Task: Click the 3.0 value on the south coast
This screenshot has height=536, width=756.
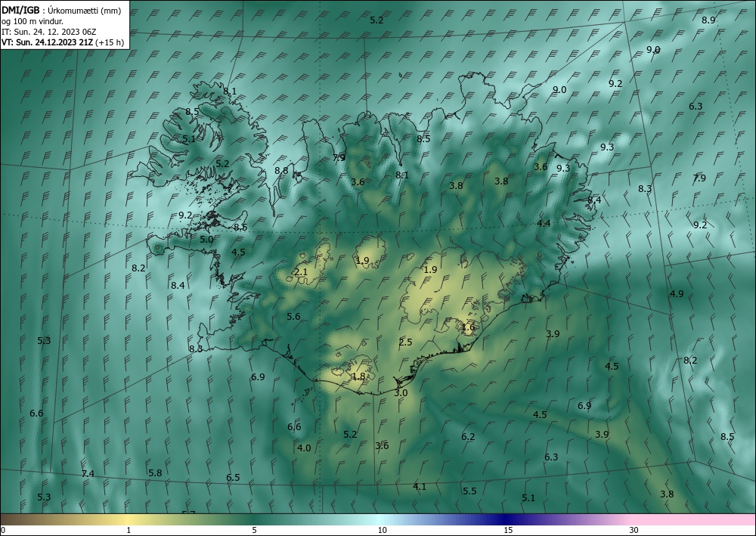Action: point(401,393)
